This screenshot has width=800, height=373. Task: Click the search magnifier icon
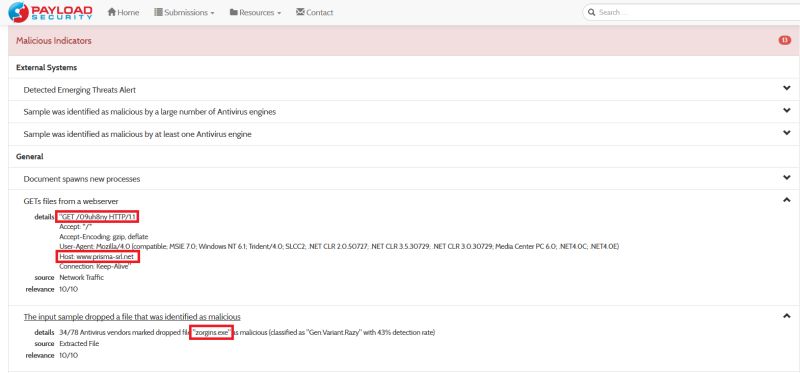(x=592, y=12)
